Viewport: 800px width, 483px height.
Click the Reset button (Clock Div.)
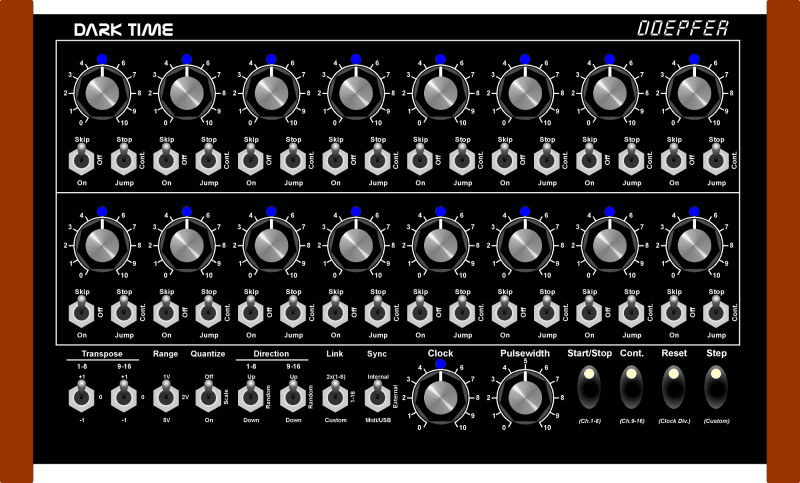click(673, 387)
